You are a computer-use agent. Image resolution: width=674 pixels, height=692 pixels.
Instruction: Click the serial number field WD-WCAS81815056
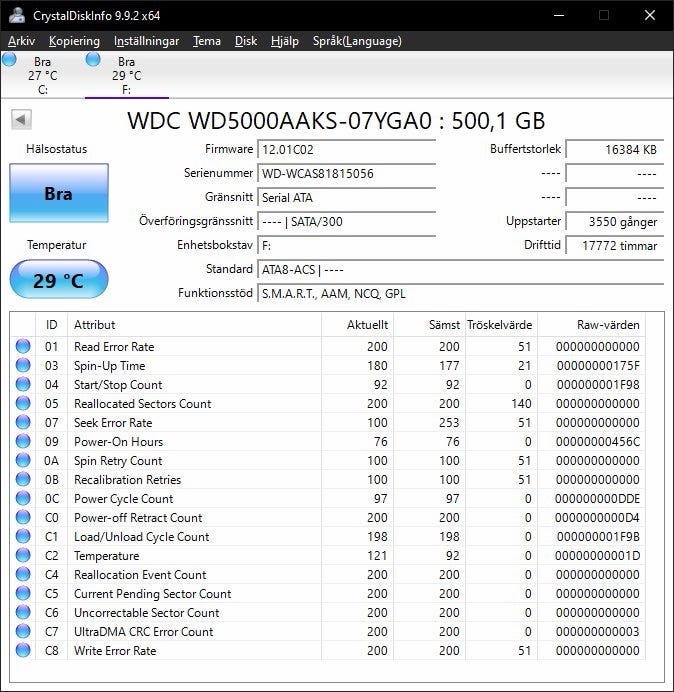tap(346, 173)
